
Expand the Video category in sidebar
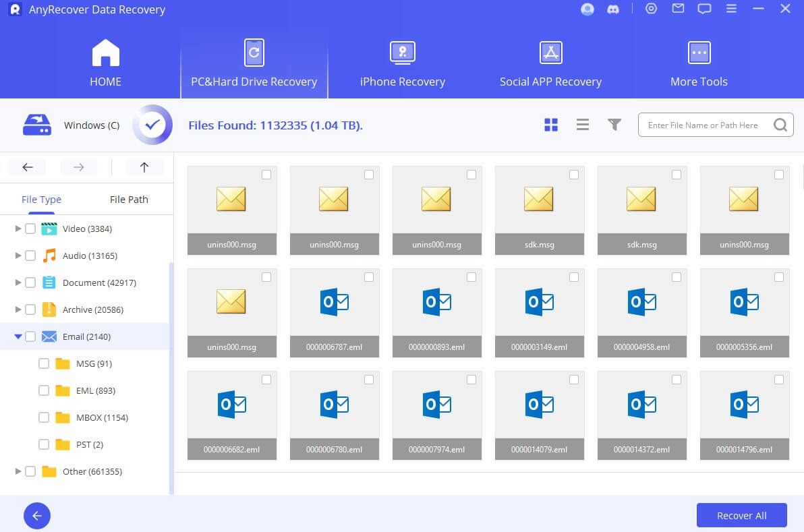(x=18, y=229)
